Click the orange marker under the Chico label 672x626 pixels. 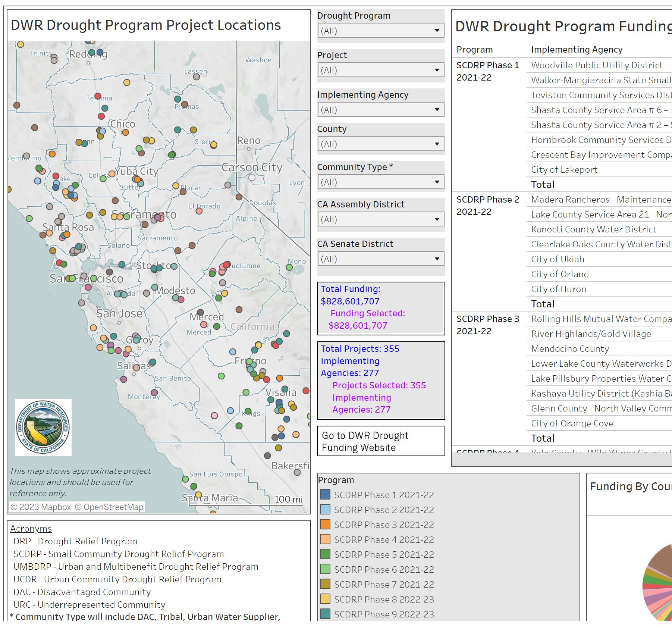tap(126, 132)
